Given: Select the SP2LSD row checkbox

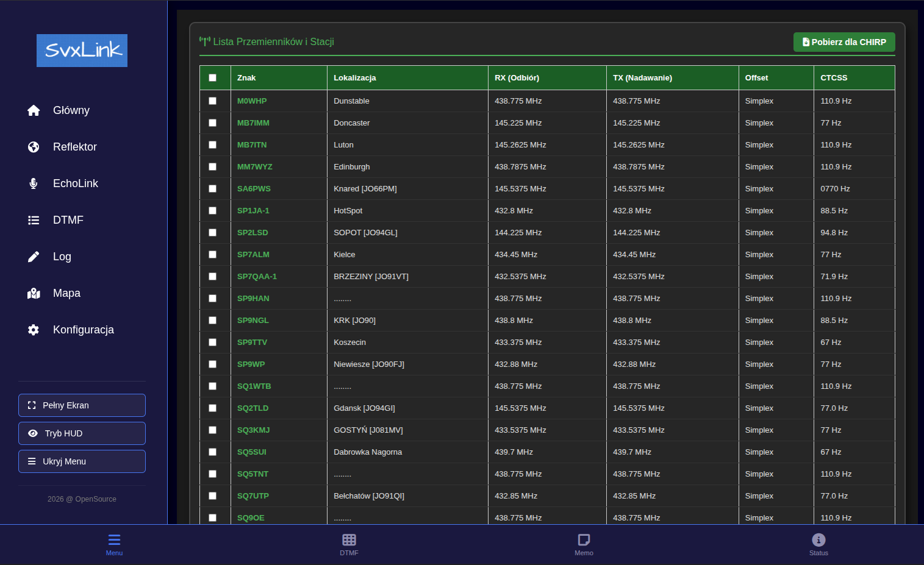Looking at the screenshot, I should point(213,233).
